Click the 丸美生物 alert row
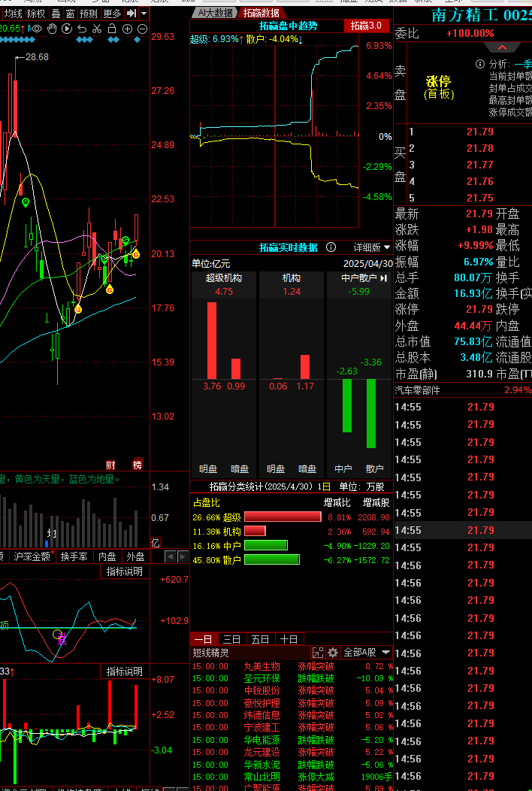The height and width of the screenshot is (791, 532). 292,666
